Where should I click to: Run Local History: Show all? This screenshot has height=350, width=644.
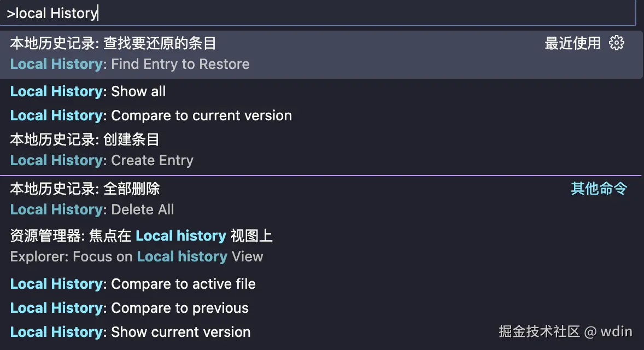coord(88,91)
